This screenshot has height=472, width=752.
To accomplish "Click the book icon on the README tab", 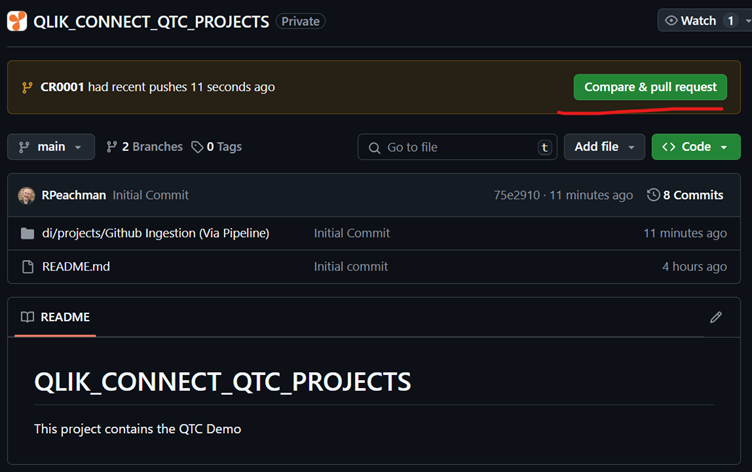I will (27, 317).
